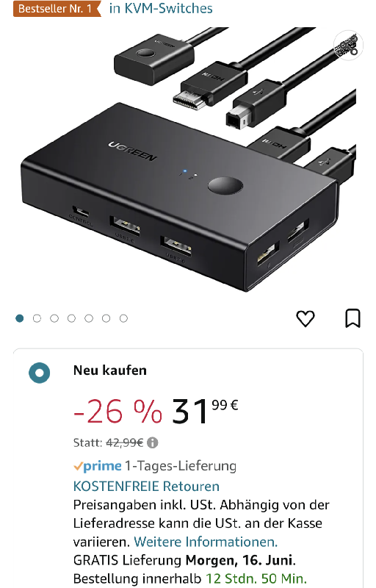Jump to the fourth image carousel dot

click(x=71, y=318)
